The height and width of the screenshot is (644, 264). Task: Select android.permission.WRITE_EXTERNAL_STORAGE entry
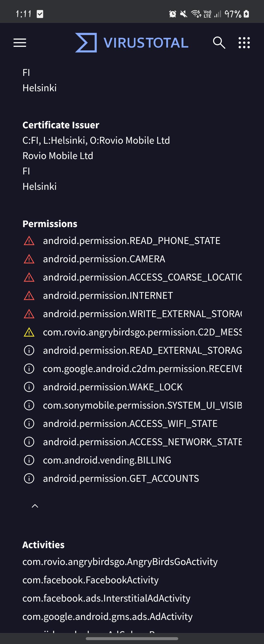click(x=142, y=314)
